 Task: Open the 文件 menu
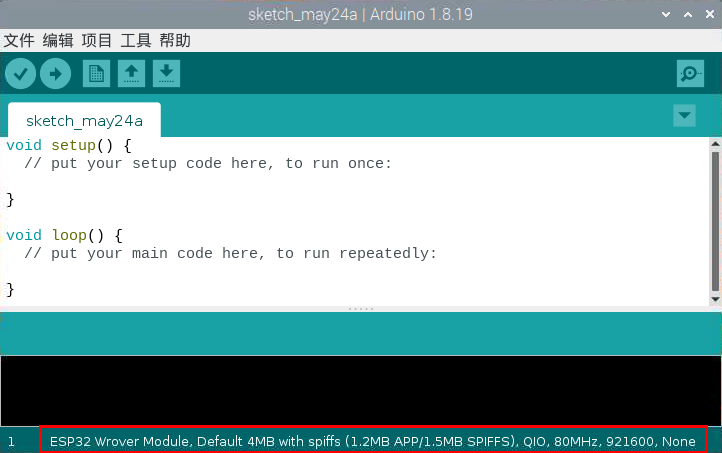[x=19, y=41]
